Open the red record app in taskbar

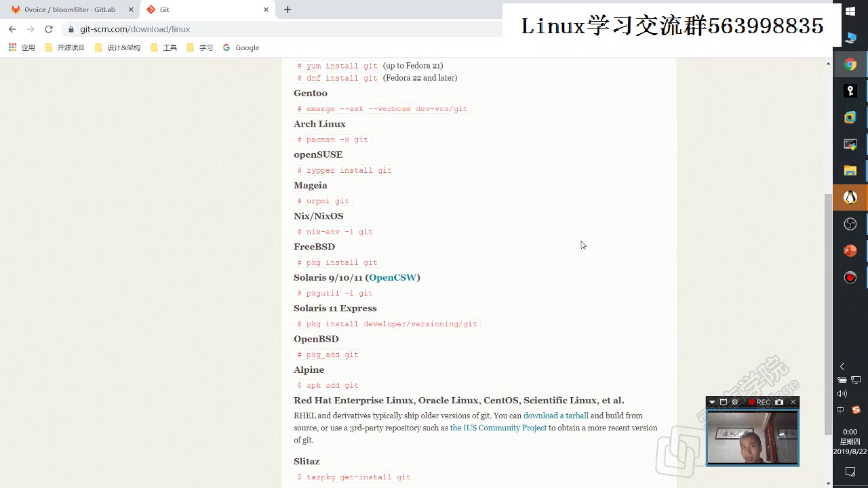coord(850,277)
